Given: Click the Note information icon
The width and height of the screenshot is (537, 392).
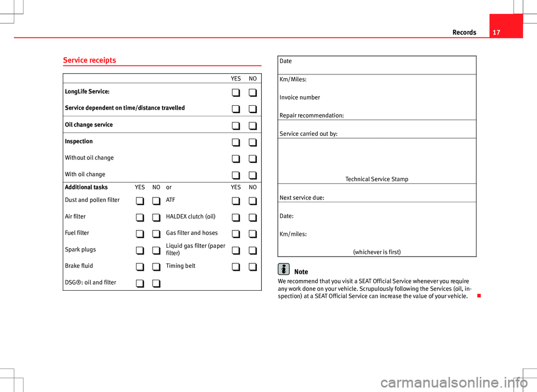Looking at the screenshot, I should pos(284,268).
